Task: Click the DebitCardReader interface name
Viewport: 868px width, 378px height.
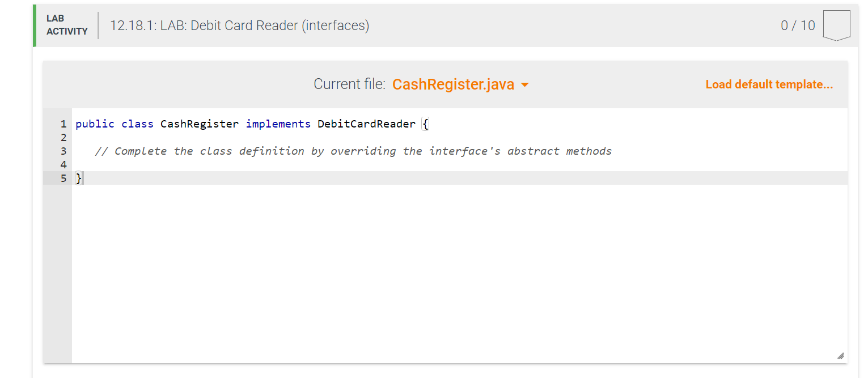Action: (x=365, y=124)
